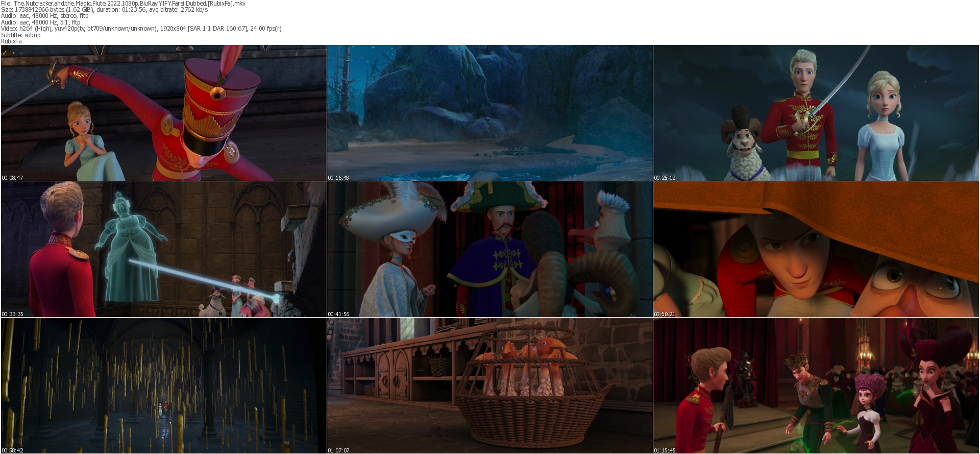
Task: Click the stereo audio info line
Action: [x=45, y=16]
